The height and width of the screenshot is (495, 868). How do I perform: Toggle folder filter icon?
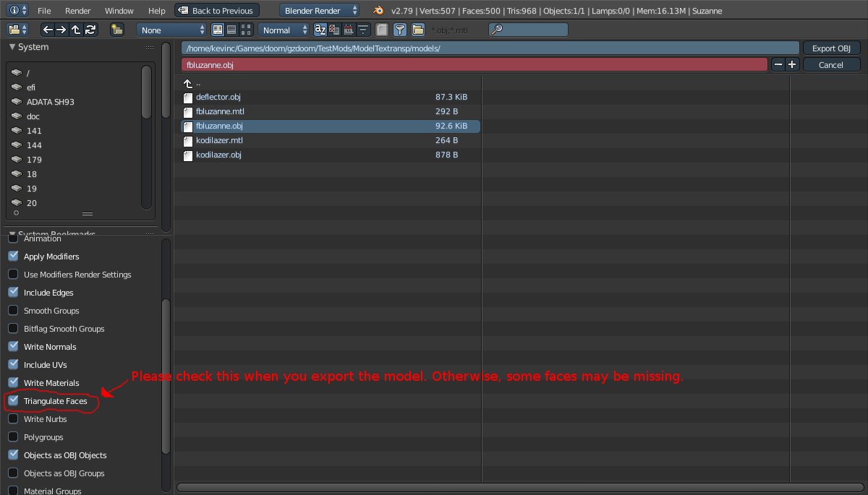pos(418,30)
